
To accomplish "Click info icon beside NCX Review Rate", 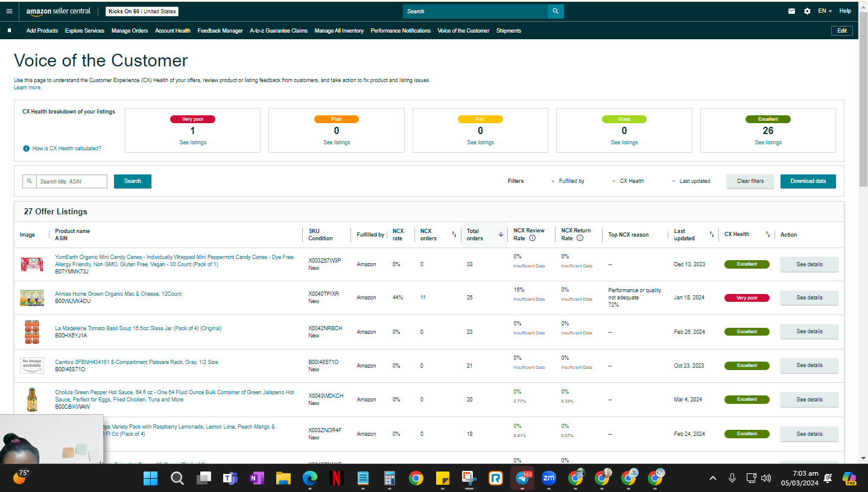I will (532, 238).
